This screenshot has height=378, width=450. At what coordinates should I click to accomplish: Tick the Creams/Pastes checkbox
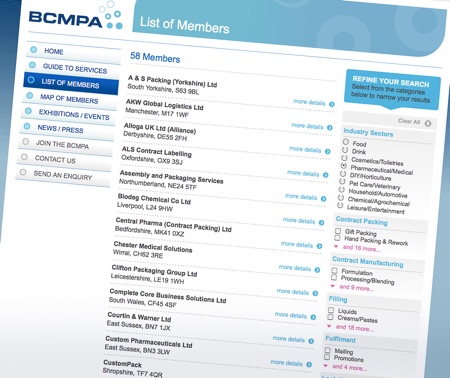pyautogui.click(x=330, y=317)
